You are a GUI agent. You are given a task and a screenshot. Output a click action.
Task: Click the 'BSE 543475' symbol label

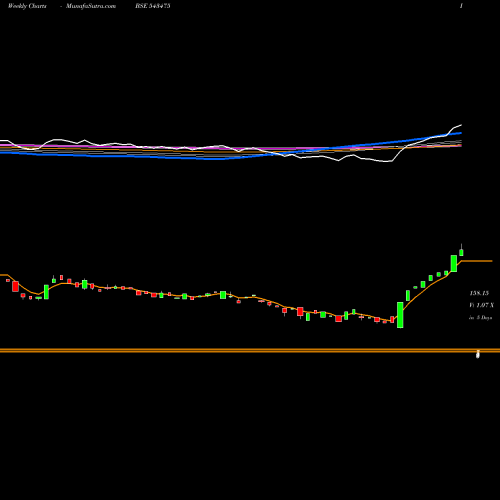153,6
